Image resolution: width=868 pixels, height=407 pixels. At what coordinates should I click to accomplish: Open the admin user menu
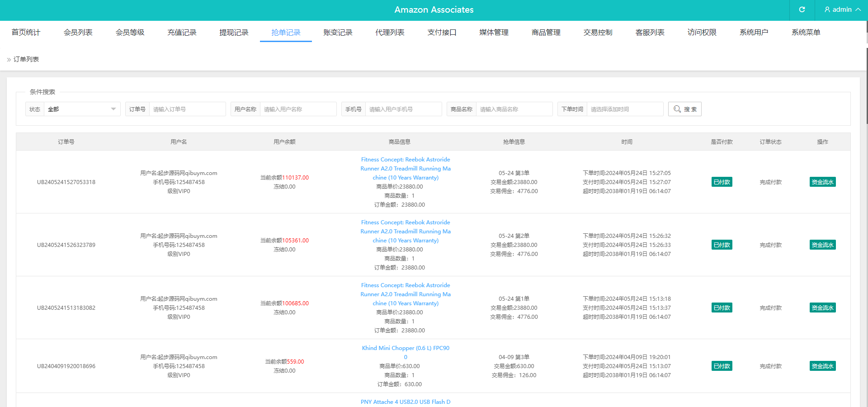(842, 9)
